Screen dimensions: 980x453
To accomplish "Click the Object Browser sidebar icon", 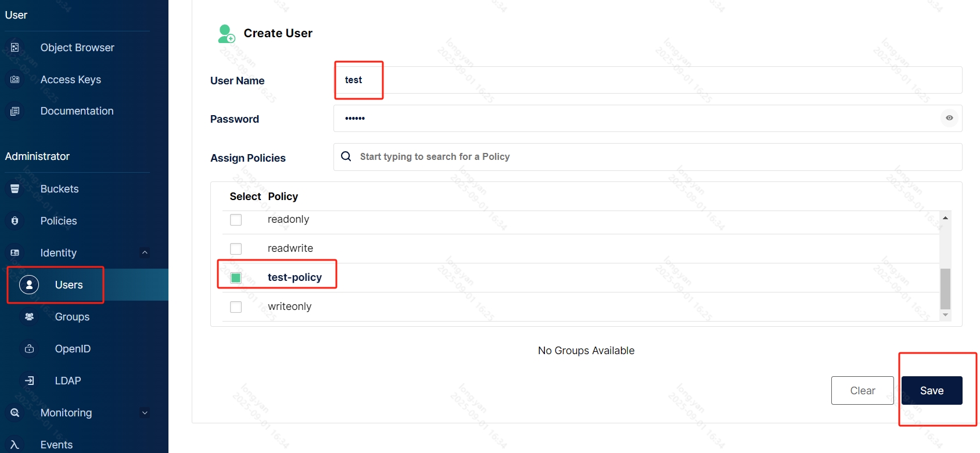I will click(15, 48).
